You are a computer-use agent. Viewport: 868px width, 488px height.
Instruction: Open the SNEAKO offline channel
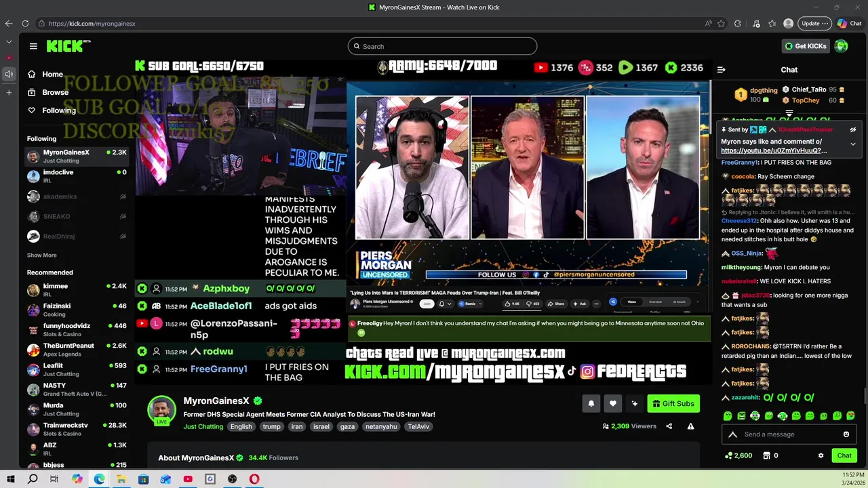tap(77, 216)
